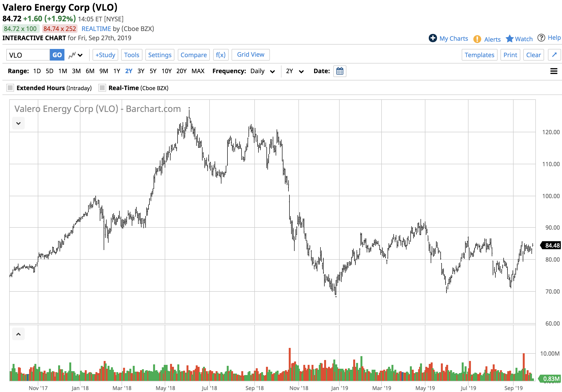Switch to Grid View
This screenshot has height=392, width=562.
pyautogui.click(x=250, y=55)
